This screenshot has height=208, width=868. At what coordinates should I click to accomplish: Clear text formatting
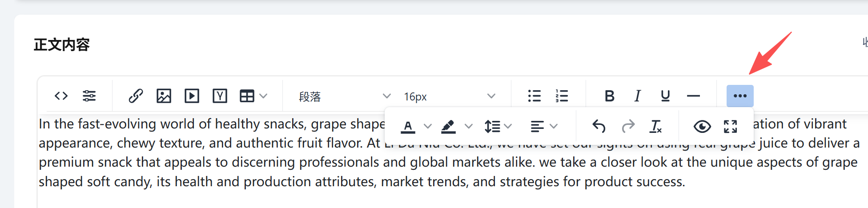point(656,127)
